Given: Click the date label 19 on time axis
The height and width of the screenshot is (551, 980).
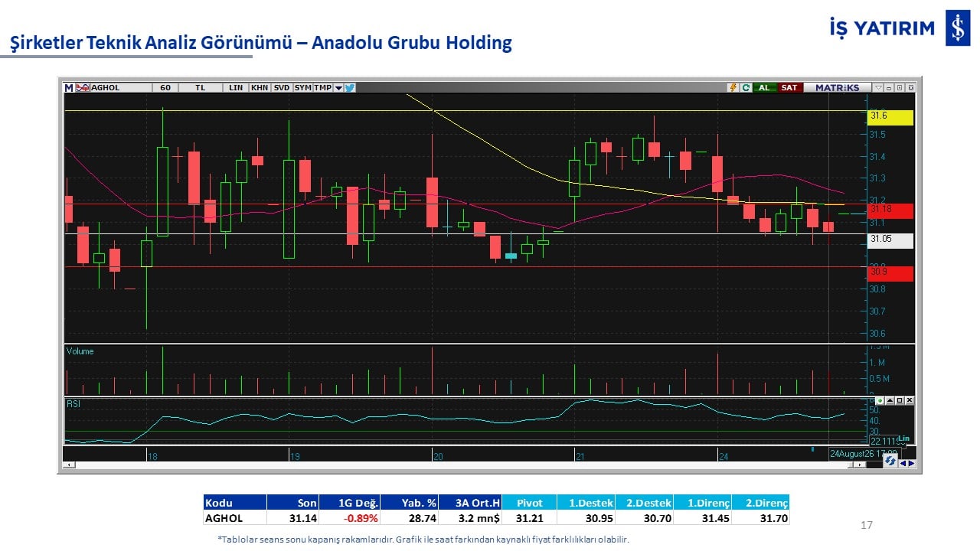Looking at the screenshot, I should (x=296, y=456).
